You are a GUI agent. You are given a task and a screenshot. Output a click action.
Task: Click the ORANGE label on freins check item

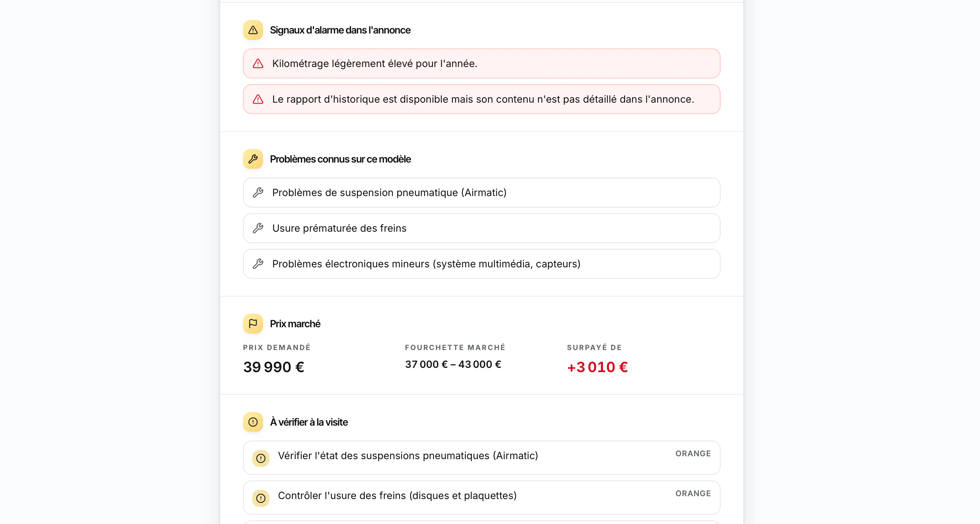click(693, 494)
